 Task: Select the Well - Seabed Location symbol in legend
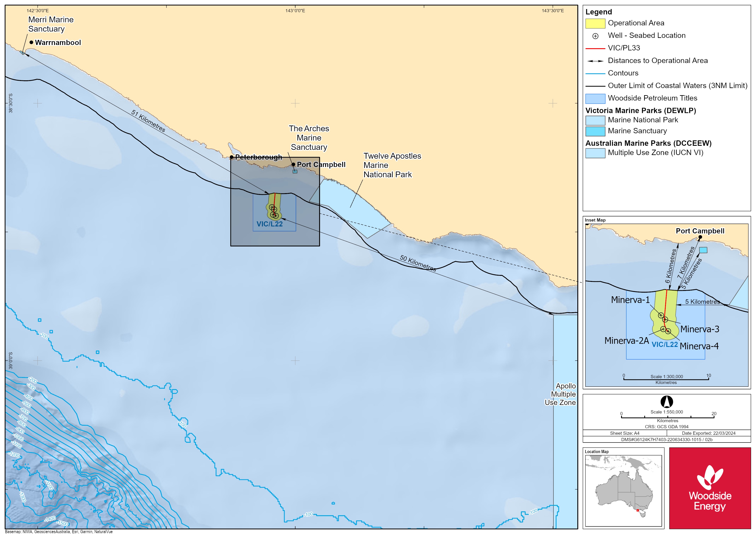click(596, 36)
